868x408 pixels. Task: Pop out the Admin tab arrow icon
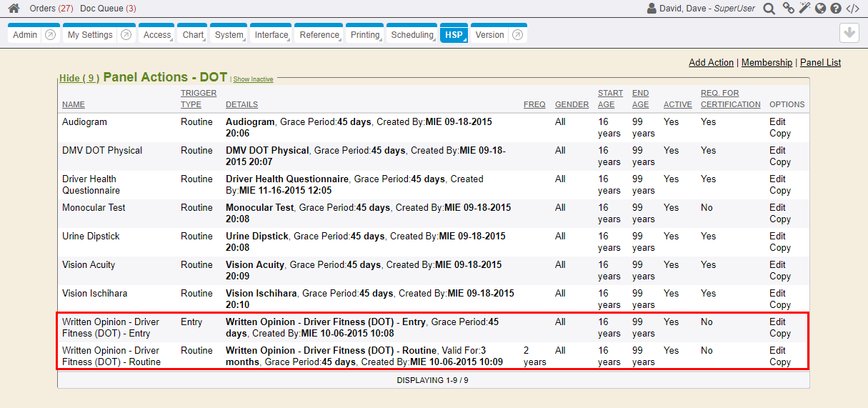51,35
